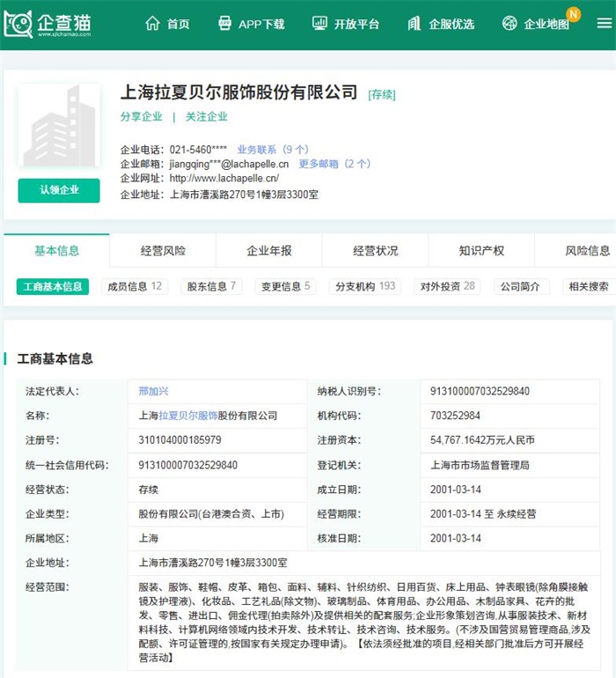Switch to 经营状况 tab
616x678 pixels.
point(375,251)
